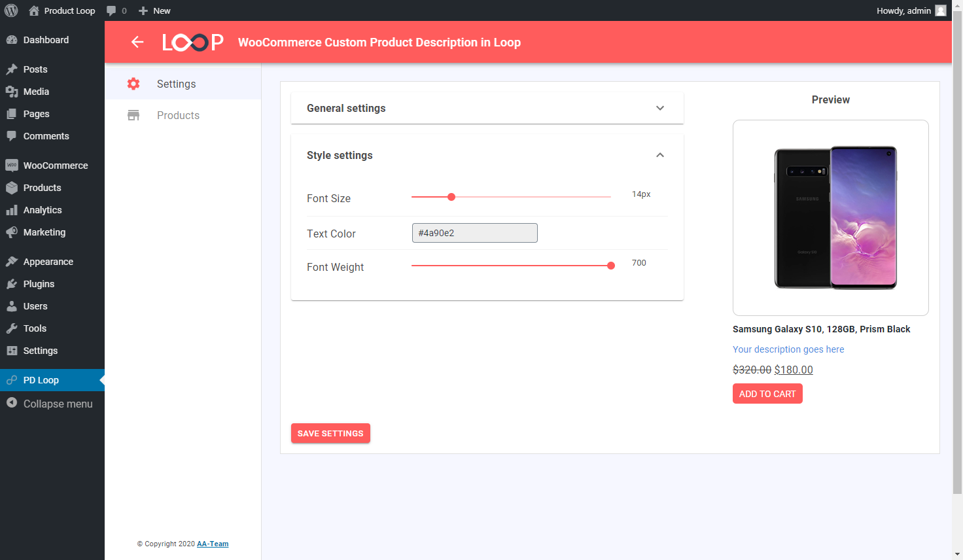Click the Marketing megaphone icon

click(12, 232)
